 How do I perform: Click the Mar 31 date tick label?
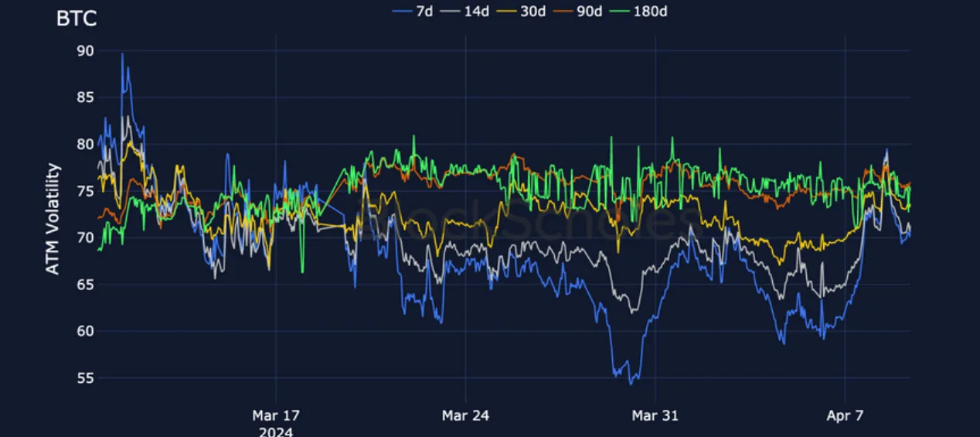[x=655, y=416]
